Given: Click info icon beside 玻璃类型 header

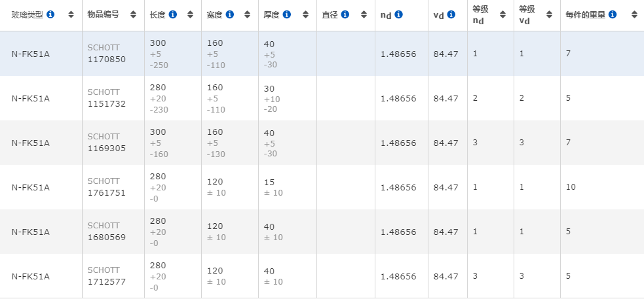Looking at the screenshot, I should 50,15.
